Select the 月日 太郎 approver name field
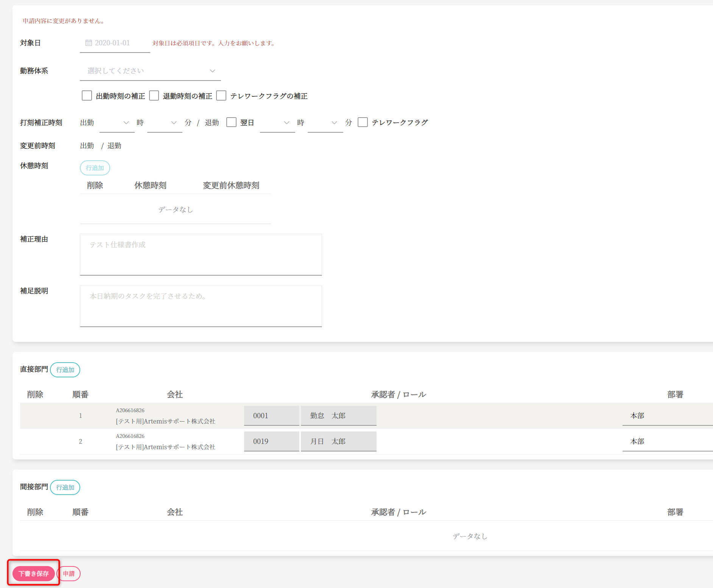Viewport: 713px width, 588px height. (338, 441)
